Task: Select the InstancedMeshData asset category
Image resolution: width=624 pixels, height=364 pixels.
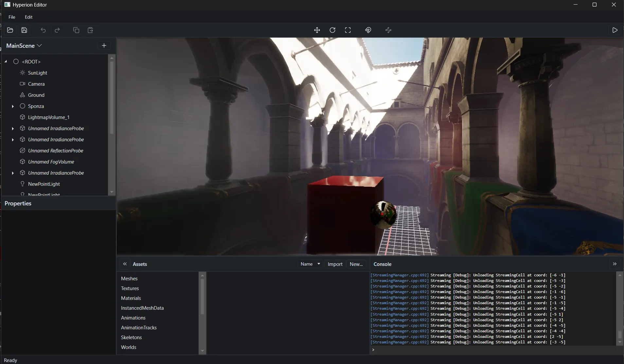Action: (x=142, y=308)
